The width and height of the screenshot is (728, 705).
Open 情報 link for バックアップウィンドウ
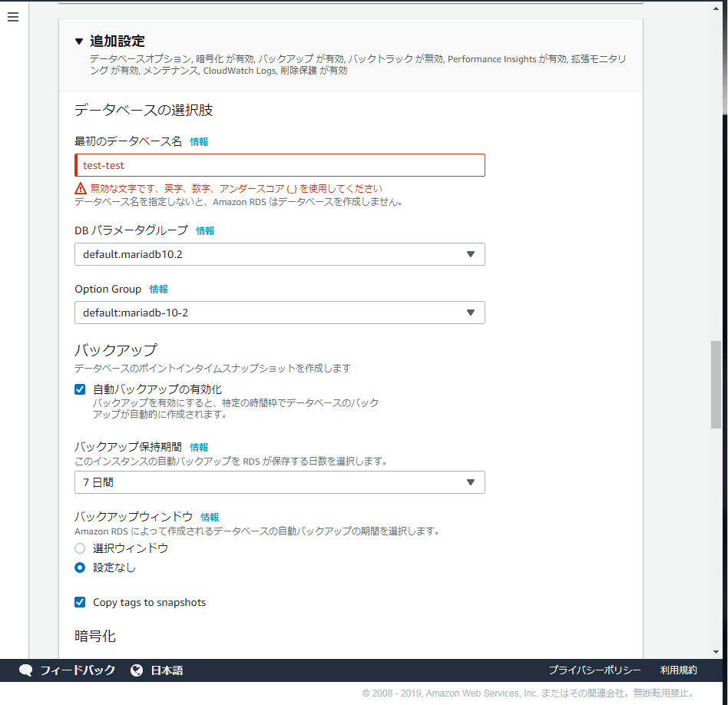coord(210,518)
